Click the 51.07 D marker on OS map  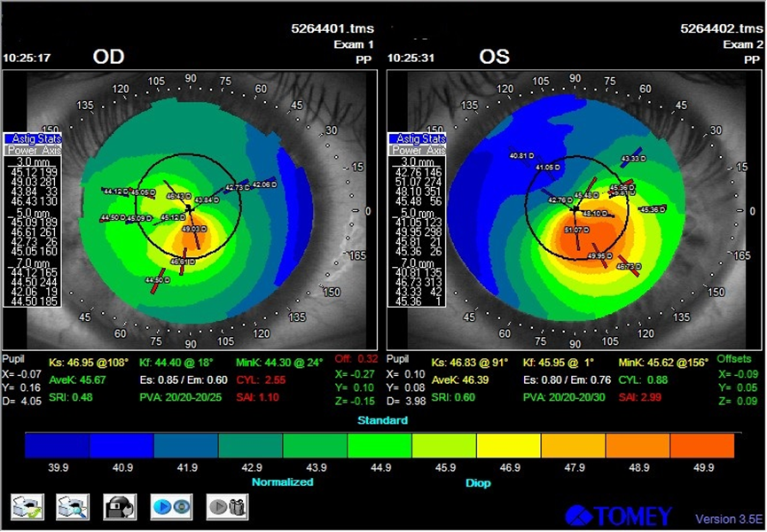(x=576, y=230)
